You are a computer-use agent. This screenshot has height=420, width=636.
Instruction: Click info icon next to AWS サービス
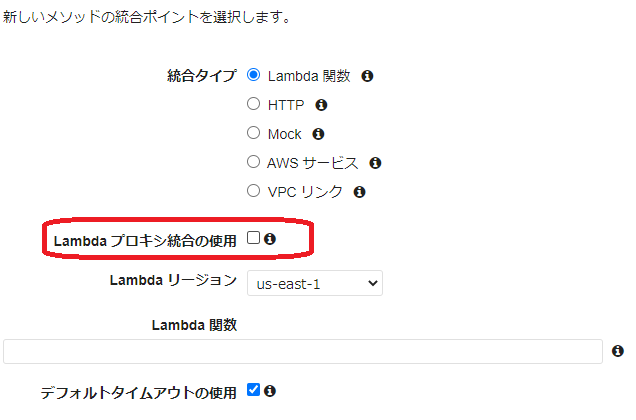tap(375, 162)
